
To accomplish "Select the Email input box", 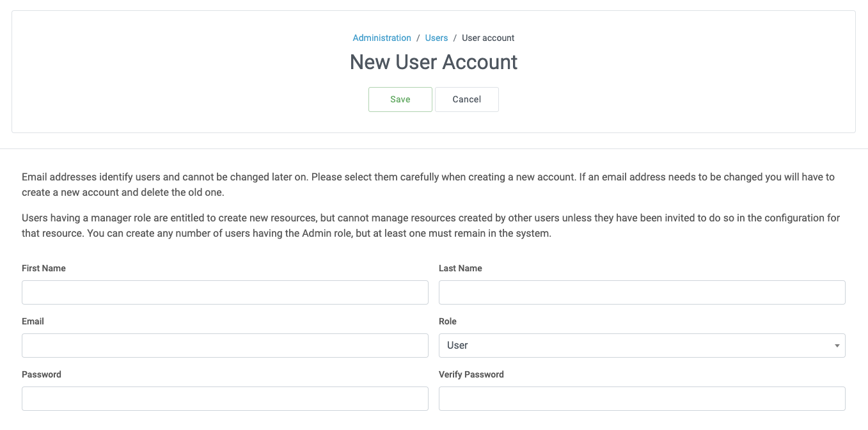I will (x=225, y=345).
